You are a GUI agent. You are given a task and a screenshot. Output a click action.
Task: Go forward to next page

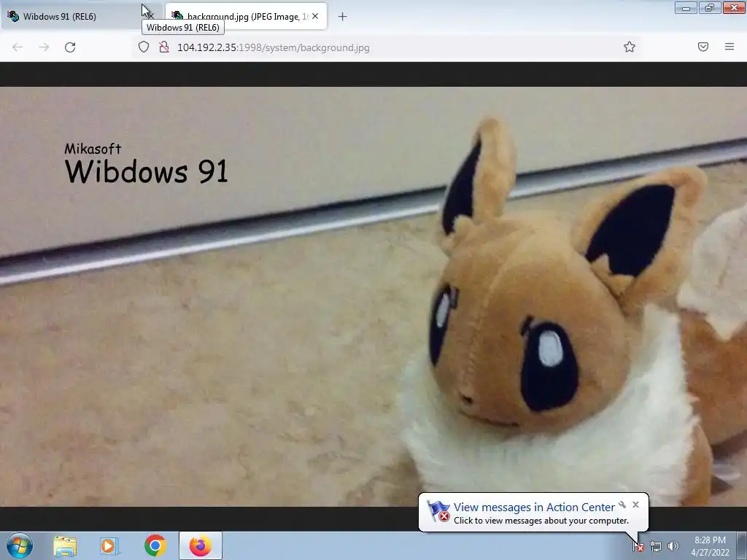click(44, 47)
